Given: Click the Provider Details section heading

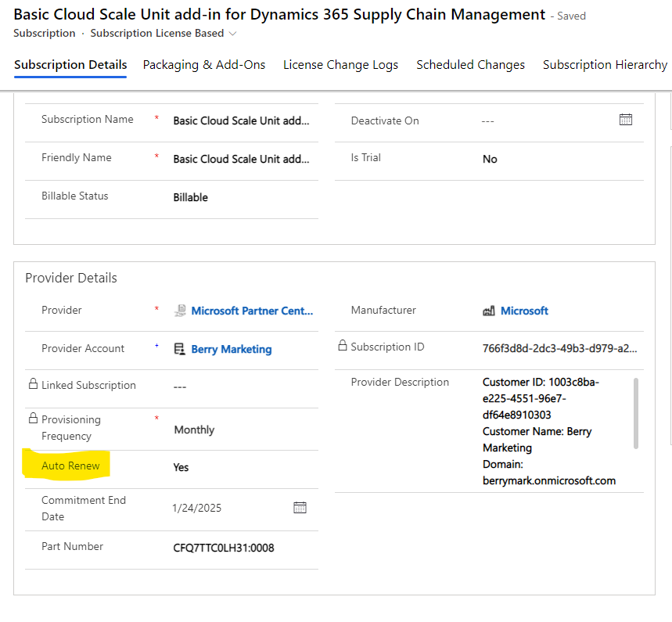Looking at the screenshot, I should point(71,278).
